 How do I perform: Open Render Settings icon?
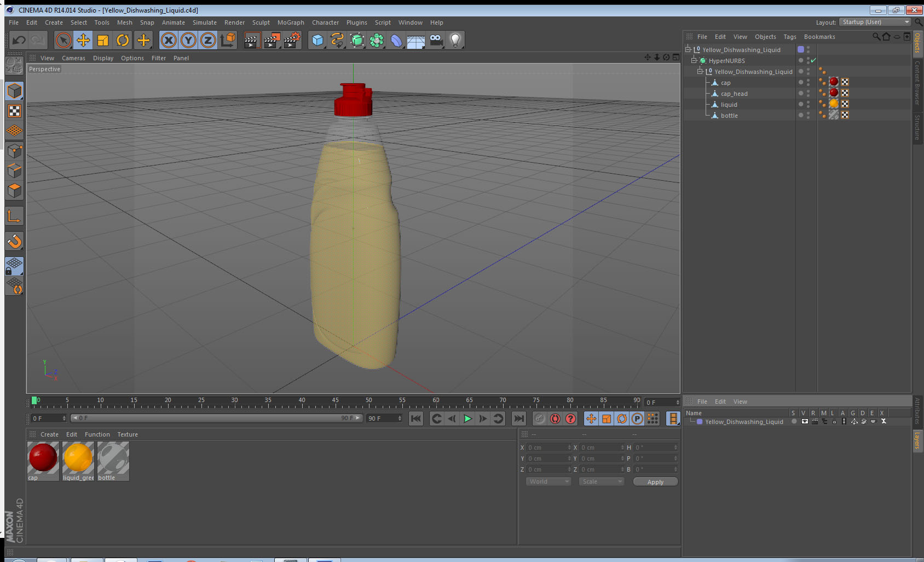292,40
